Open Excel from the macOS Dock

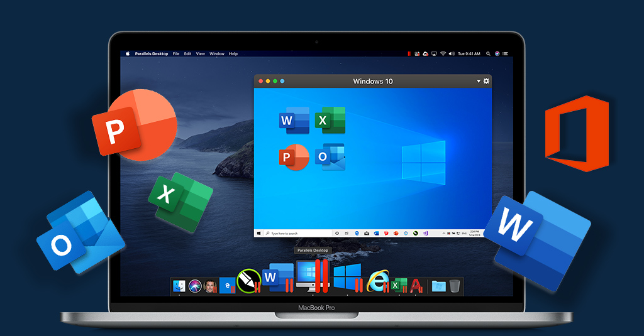coord(398,285)
